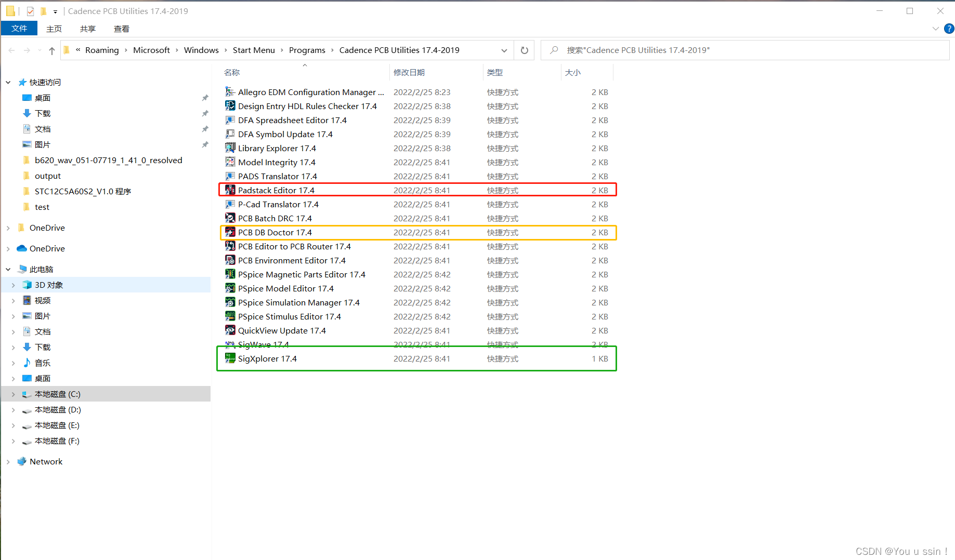Viewport: 955px width, 560px height.
Task: Switch to the 查看 ribbon tab
Action: click(122, 29)
